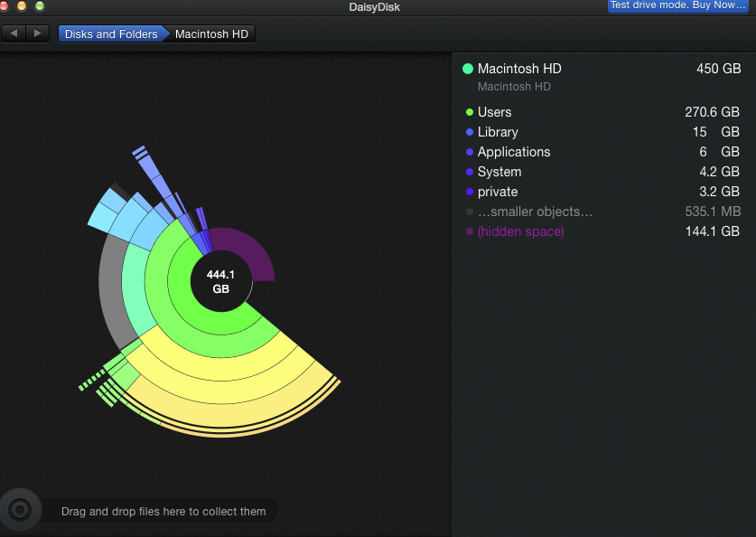Click the green zoom window button
The height and width of the screenshot is (537, 756).
click(x=40, y=5)
